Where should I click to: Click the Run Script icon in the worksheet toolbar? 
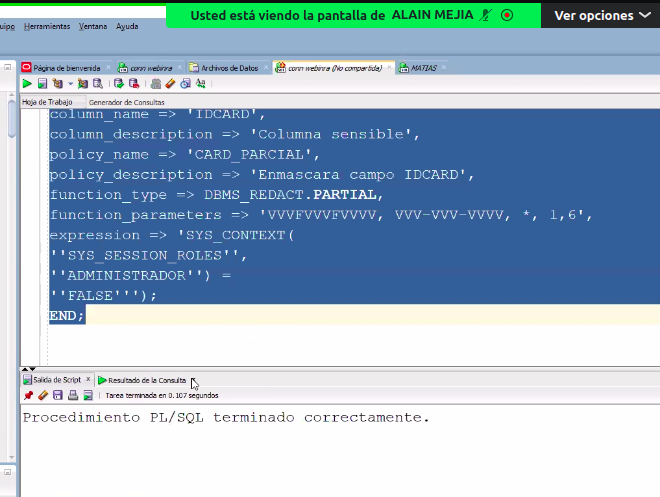point(42,84)
